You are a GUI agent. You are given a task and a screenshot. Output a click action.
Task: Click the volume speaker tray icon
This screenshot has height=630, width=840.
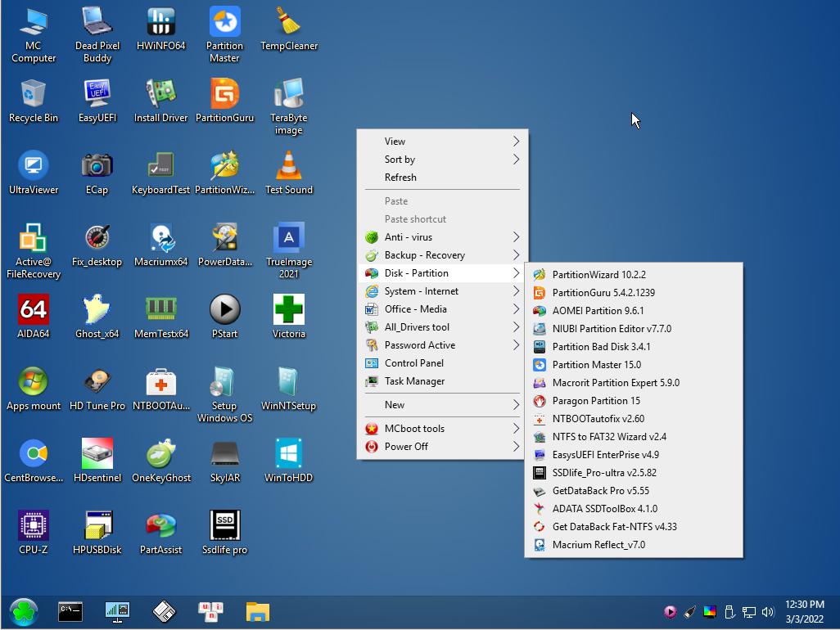click(768, 611)
